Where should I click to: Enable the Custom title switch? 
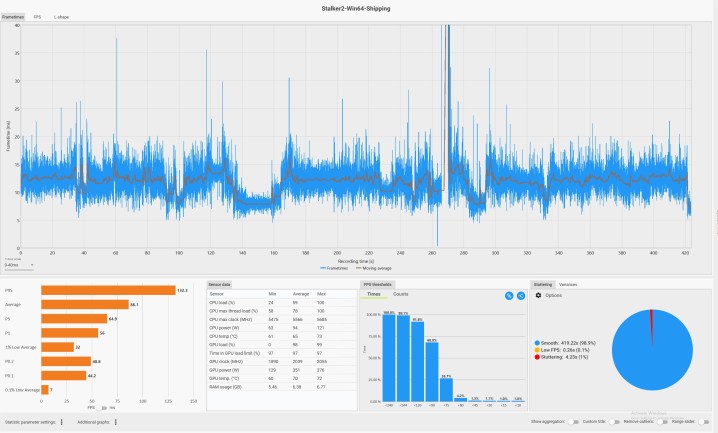(x=616, y=422)
